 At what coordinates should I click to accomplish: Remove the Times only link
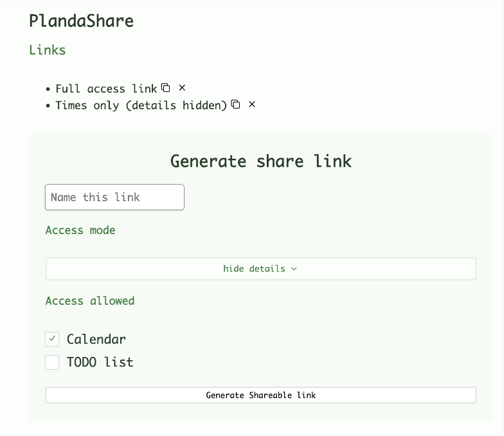[x=252, y=104]
